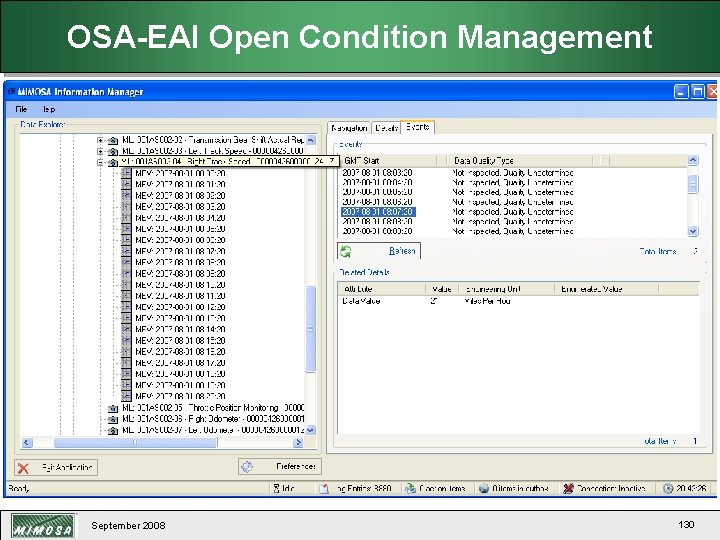The height and width of the screenshot is (540, 720).
Task: Select event row 2007-08-01 08:03:30
Action: 377,173
